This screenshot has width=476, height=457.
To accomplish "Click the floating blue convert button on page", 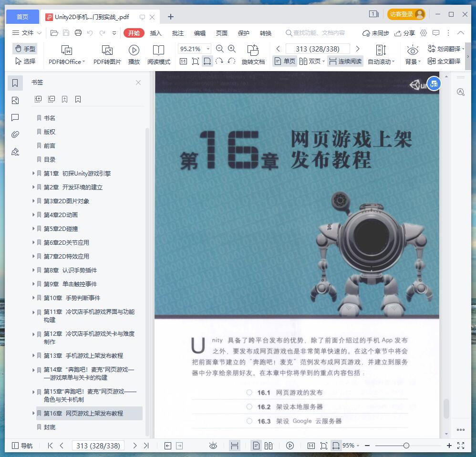I will click(434, 83).
